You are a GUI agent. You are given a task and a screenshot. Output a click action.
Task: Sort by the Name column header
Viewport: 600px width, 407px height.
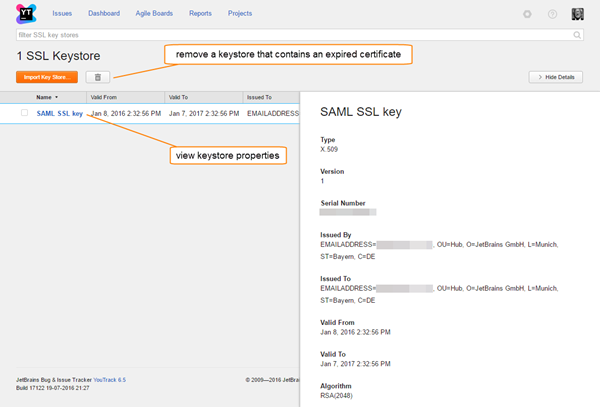[44, 98]
